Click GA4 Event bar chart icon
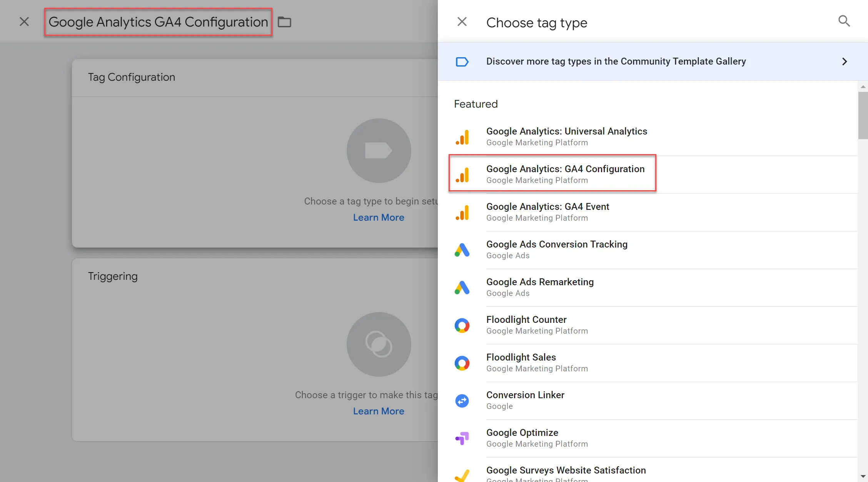Screen dimensions: 868x482 point(462,212)
